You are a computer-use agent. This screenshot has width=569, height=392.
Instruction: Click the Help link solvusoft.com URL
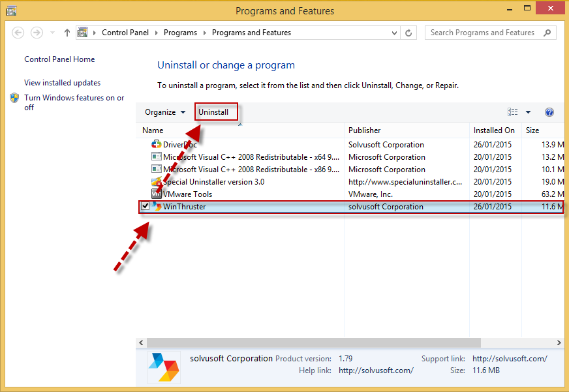pyautogui.click(x=376, y=370)
